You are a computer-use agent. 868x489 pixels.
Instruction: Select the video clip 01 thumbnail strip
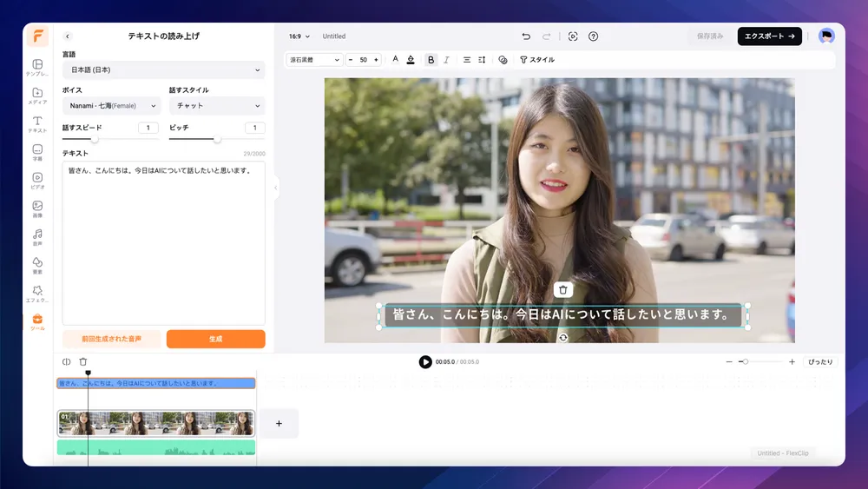[x=156, y=424]
